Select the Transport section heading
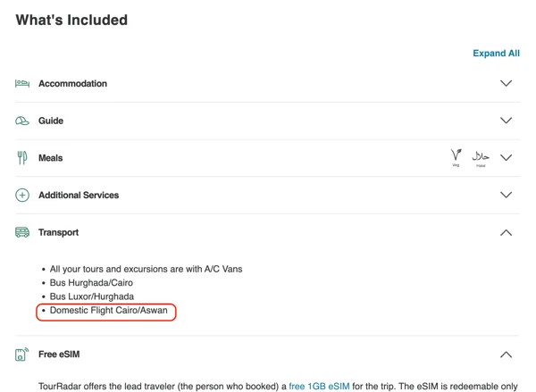 click(58, 233)
